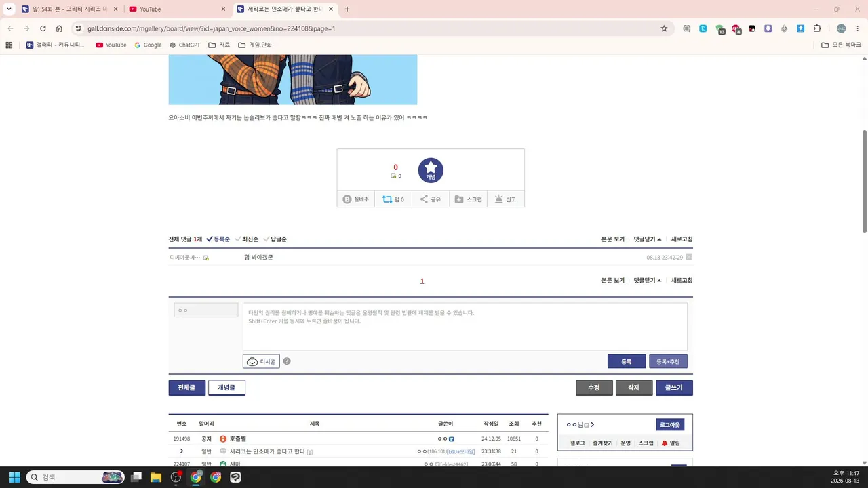This screenshot has height=488, width=868.
Task: Open the taskbar clock and date
Action: (x=846, y=477)
